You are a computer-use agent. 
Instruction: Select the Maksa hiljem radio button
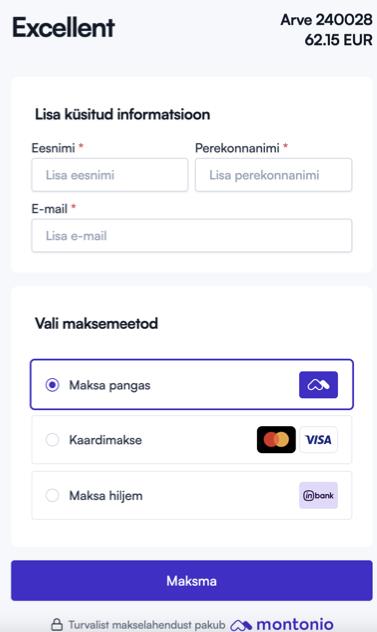(52, 495)
